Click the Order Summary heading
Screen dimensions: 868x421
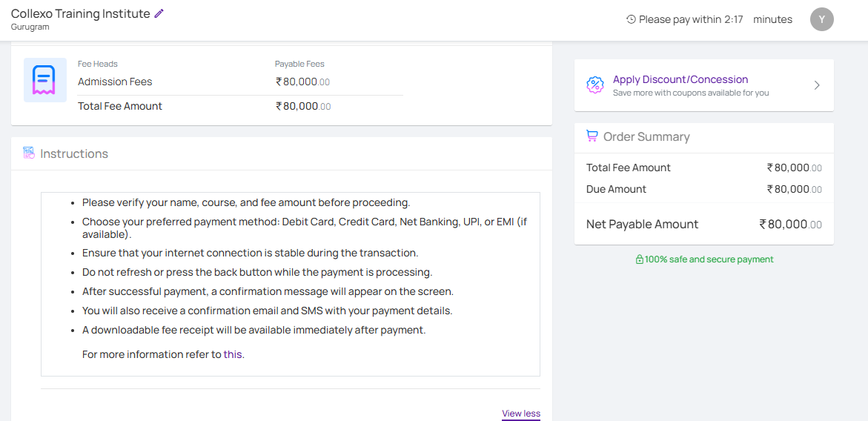tap(646, 136)
